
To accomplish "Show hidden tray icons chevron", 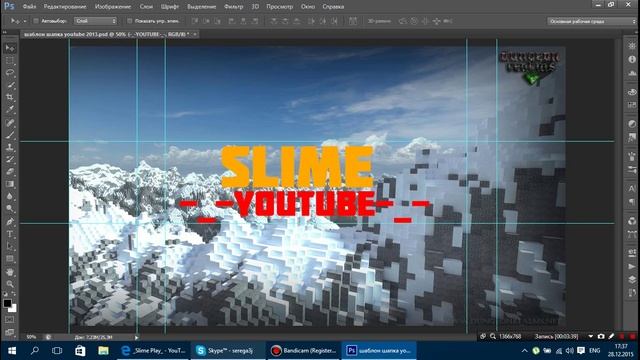I will (524, 351).
